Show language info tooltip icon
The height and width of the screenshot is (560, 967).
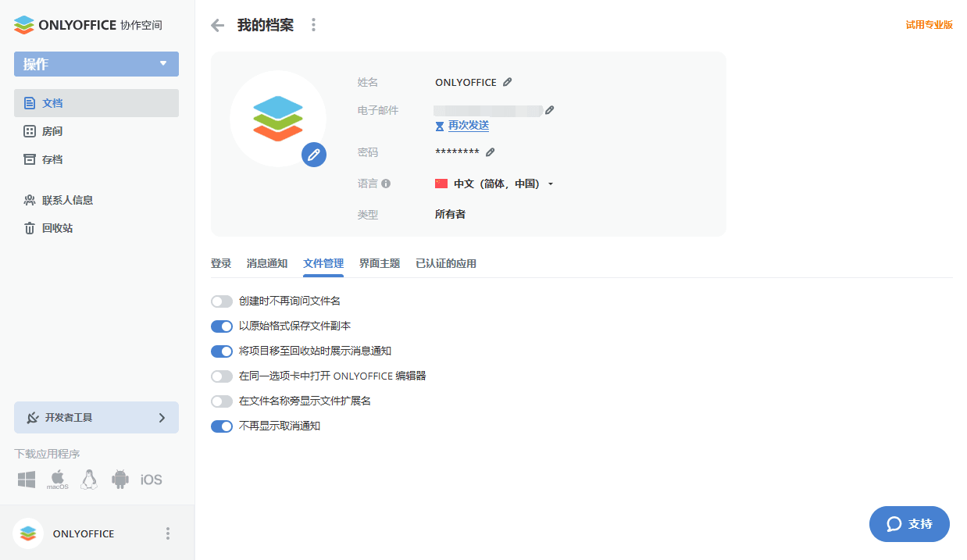[x=386, y=184]
